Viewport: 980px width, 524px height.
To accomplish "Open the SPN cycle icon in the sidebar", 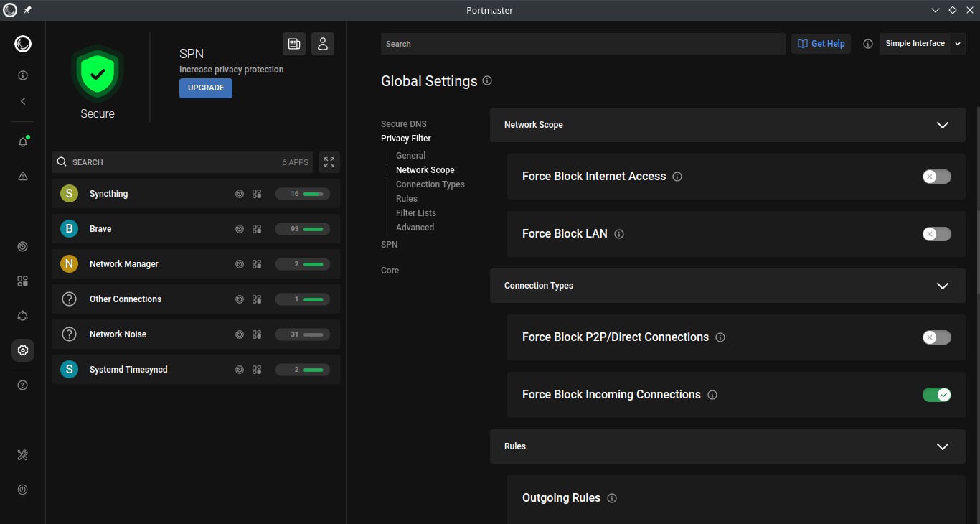I will point(23,316).
